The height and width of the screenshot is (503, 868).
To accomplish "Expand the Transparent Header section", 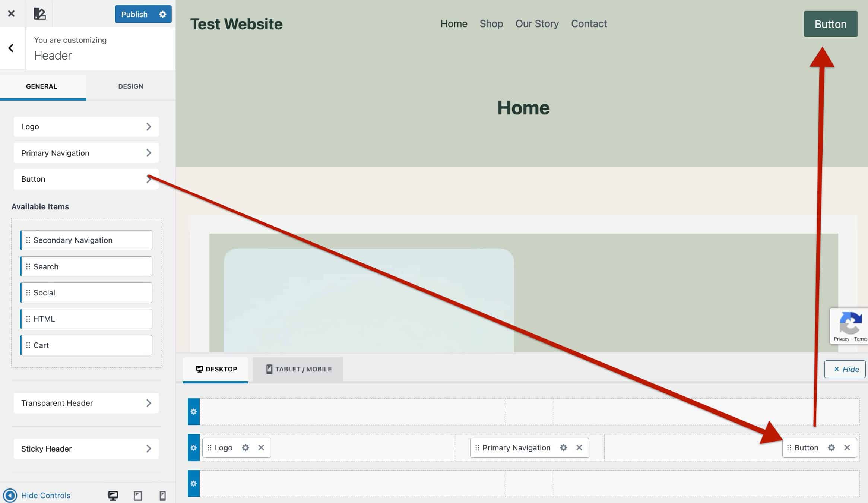I will (x=86, y=403).
